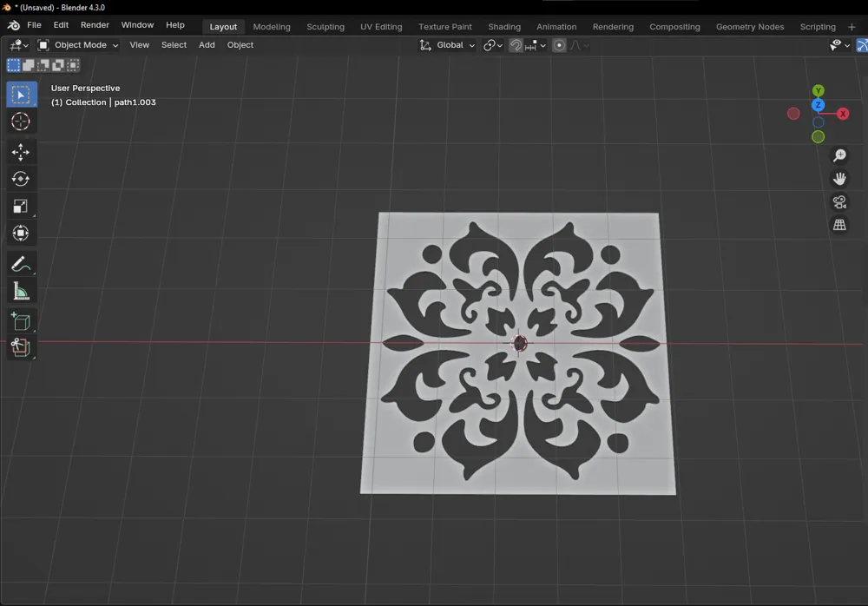The width and height of the screenshot is (868, 606).
Task: Open the Global transform orientation dropdown
Action: pyautogui.click(x=447, y=45)
